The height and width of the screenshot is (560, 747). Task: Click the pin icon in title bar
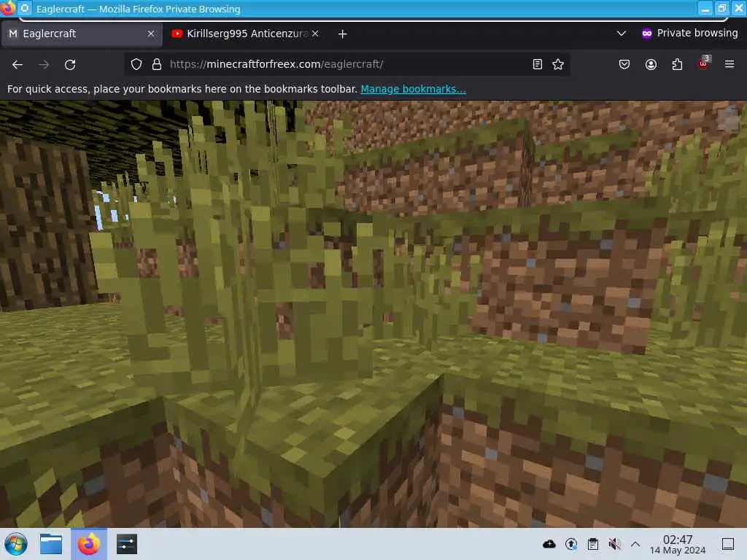point(25,9)
